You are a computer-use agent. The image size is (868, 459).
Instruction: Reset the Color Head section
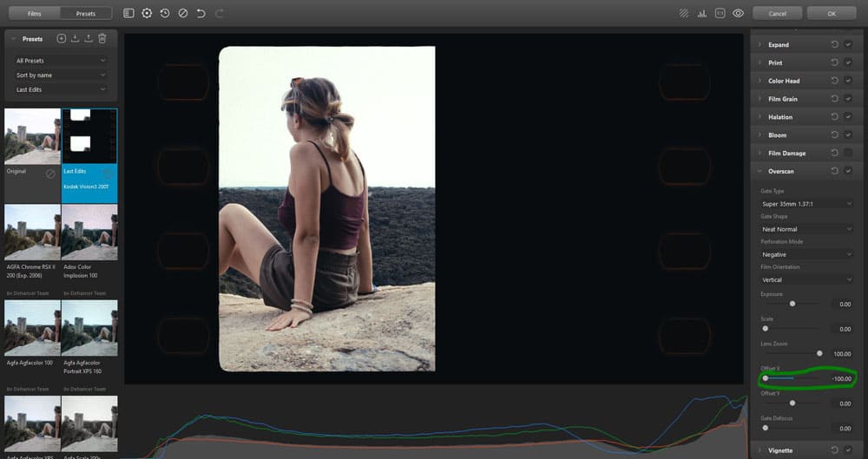[x=835, y=81]
